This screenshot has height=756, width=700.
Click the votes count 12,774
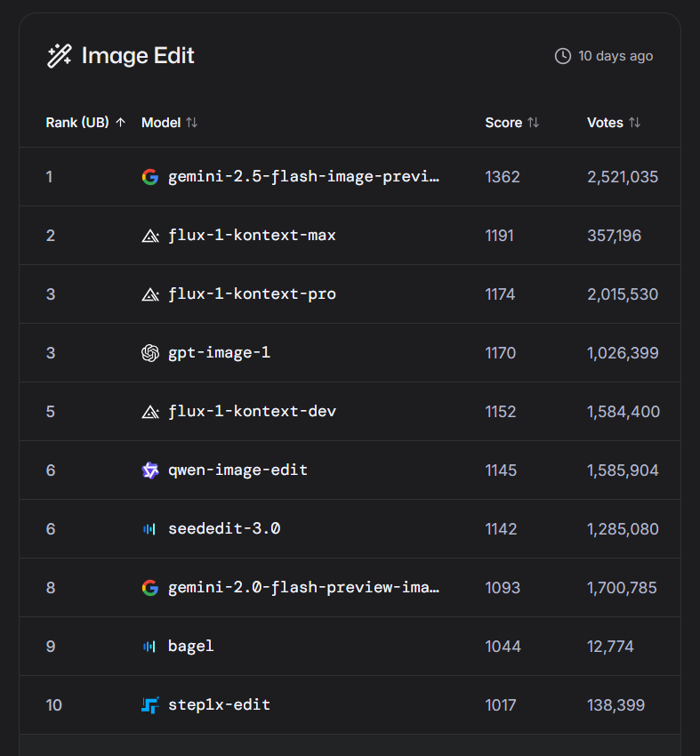pyautogui.click(x=610, y=647)
